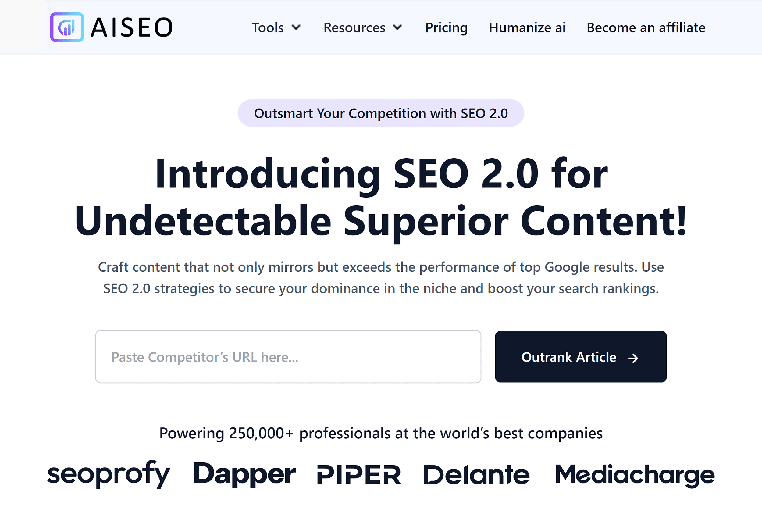
Task: Open the Become an affiliate link
Action: (646, 28)
